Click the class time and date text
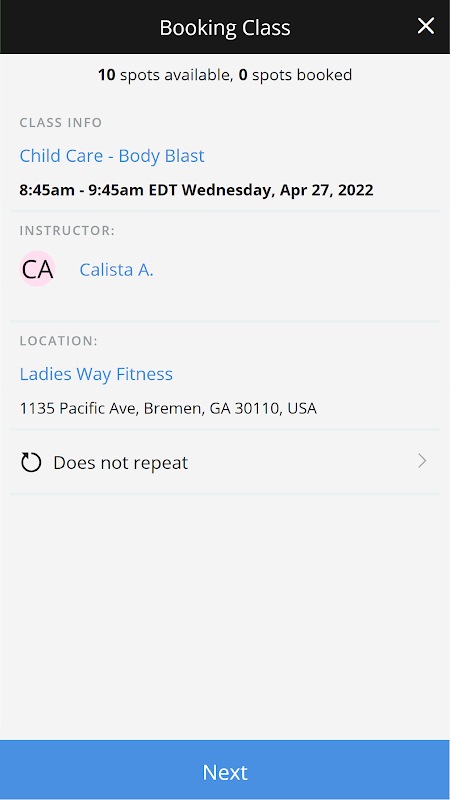This screenshot has height=800, width=450. point(196,190)
